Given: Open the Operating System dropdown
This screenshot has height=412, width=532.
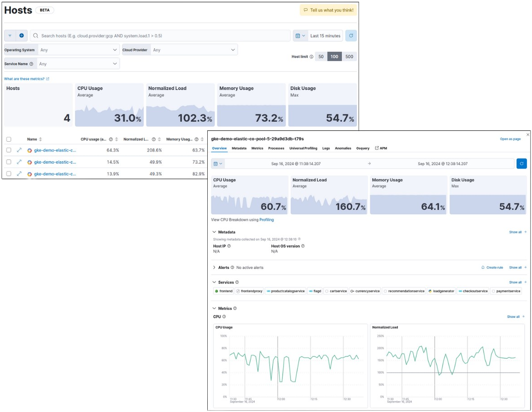Looking at the screenshot, I should (x=79, y=50).
